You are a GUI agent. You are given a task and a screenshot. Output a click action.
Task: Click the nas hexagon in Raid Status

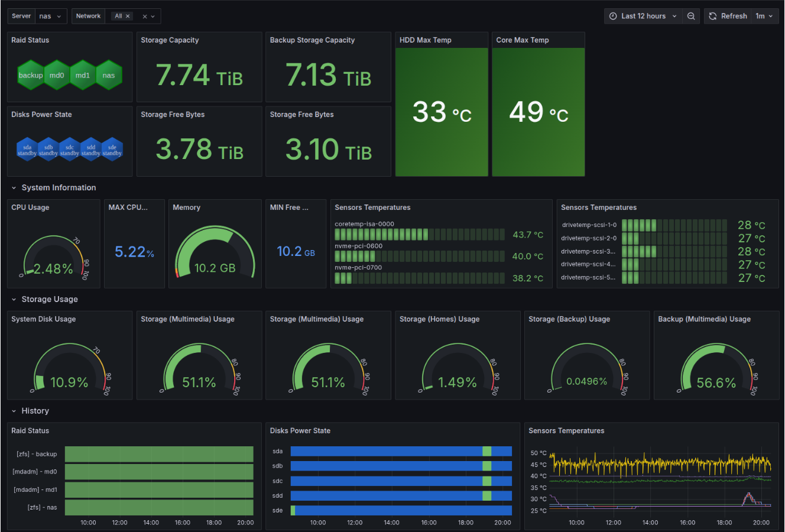click(109, 75)
